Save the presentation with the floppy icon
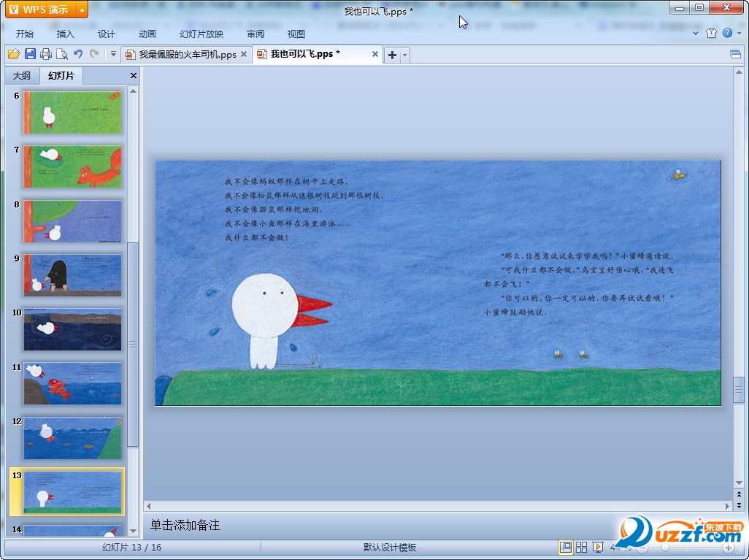Viewport: 749px width, 560px height. point(30,54)
